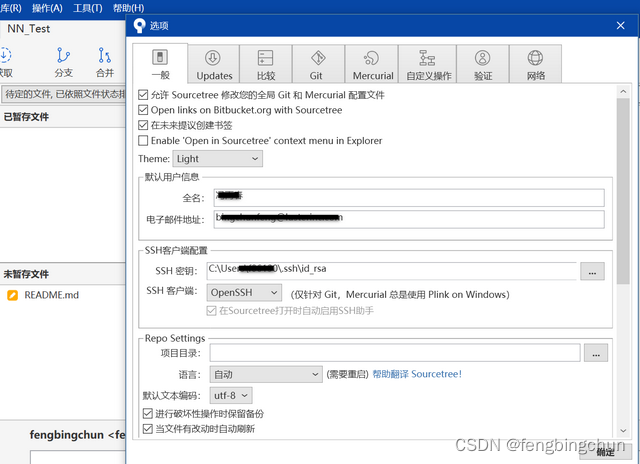Screen dimensions: 640x464
Task: Open the Mercurial options tab
Action: click(x=371, y=64)
